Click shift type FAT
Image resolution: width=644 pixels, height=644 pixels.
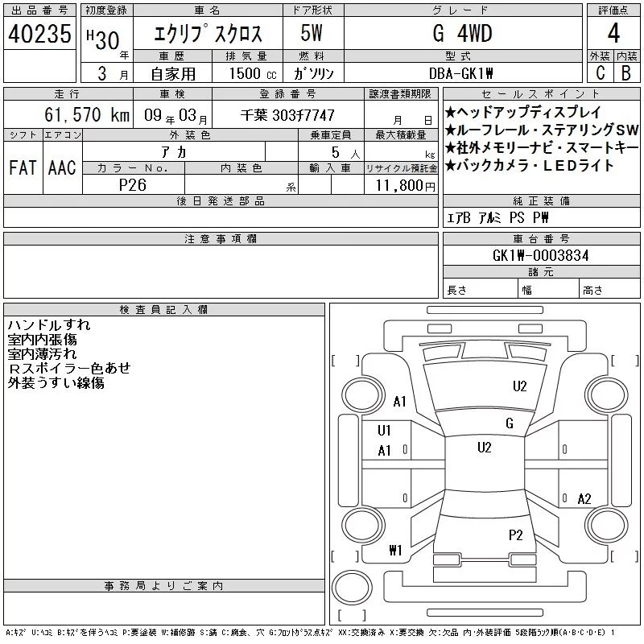[x=23, y=167]
